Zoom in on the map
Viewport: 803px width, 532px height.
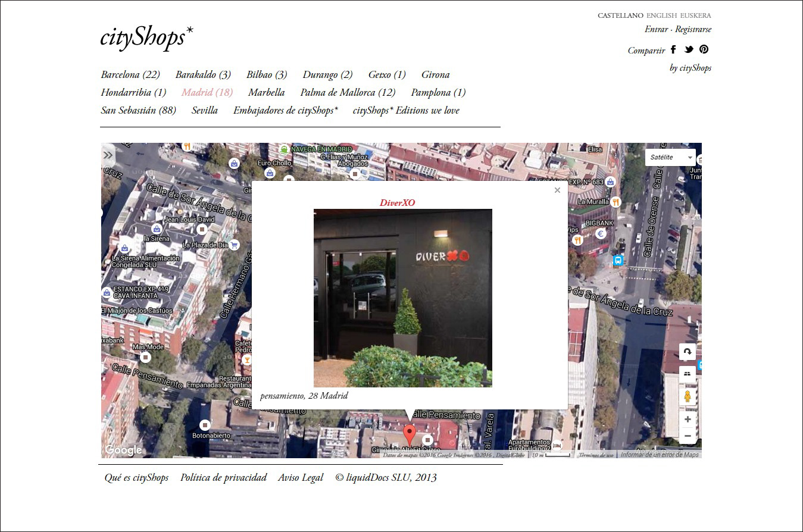coord(688,420)
